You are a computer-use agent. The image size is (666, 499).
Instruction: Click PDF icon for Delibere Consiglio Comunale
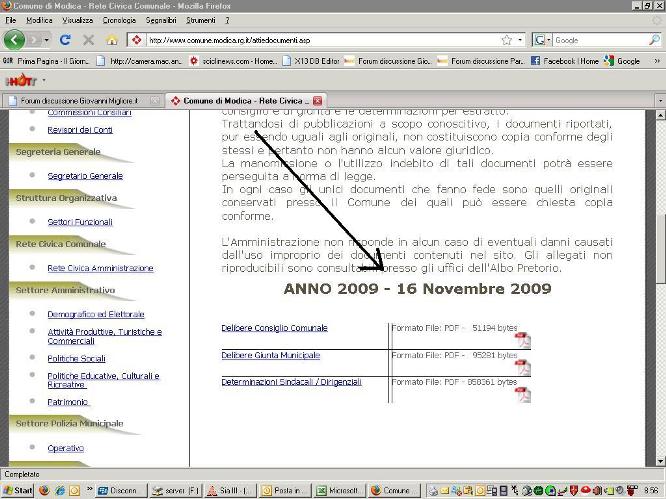click(523, 340)
